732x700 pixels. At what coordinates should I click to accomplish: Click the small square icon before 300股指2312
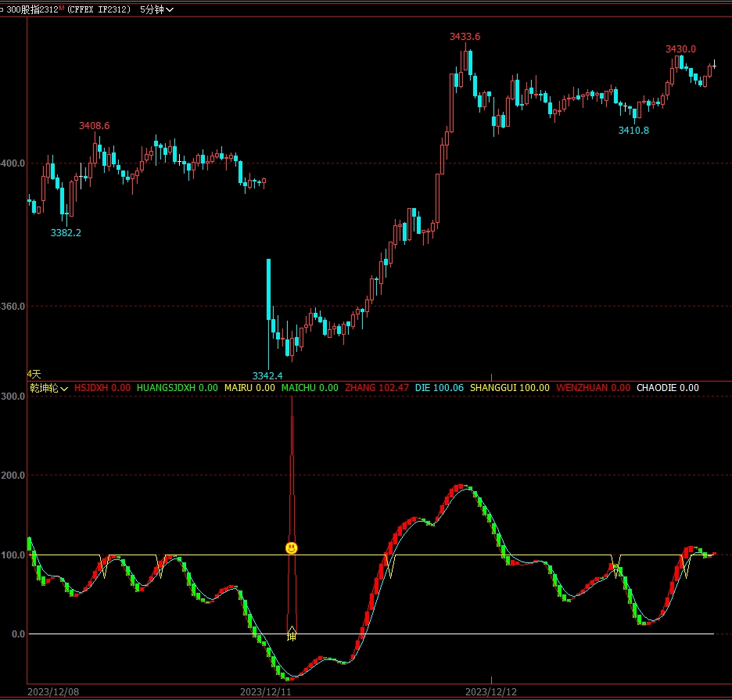[2, 9]
